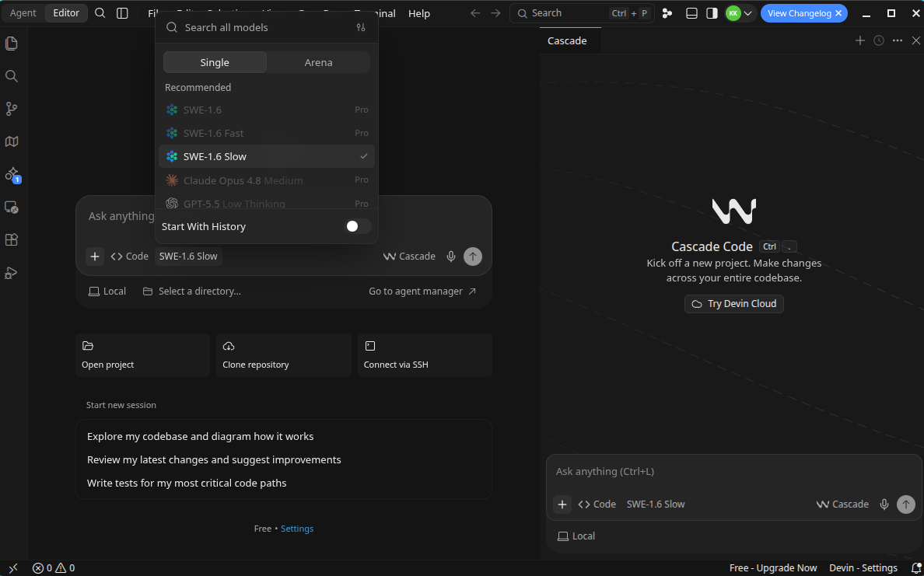
Task: Select Single mode in model picker
Action: (215, 62)
